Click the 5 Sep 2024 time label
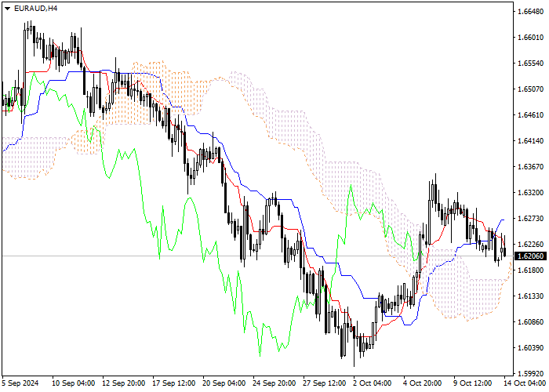Screen dimensions: 549x392 click(x=20, y=383)
